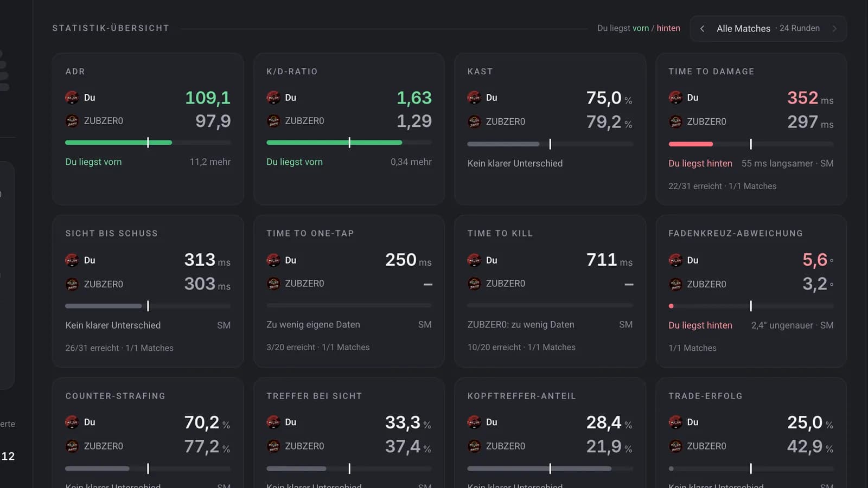Click the '24 Runden' label
The height and width of the screenshot is (488, 868).
tap(800, 28)
